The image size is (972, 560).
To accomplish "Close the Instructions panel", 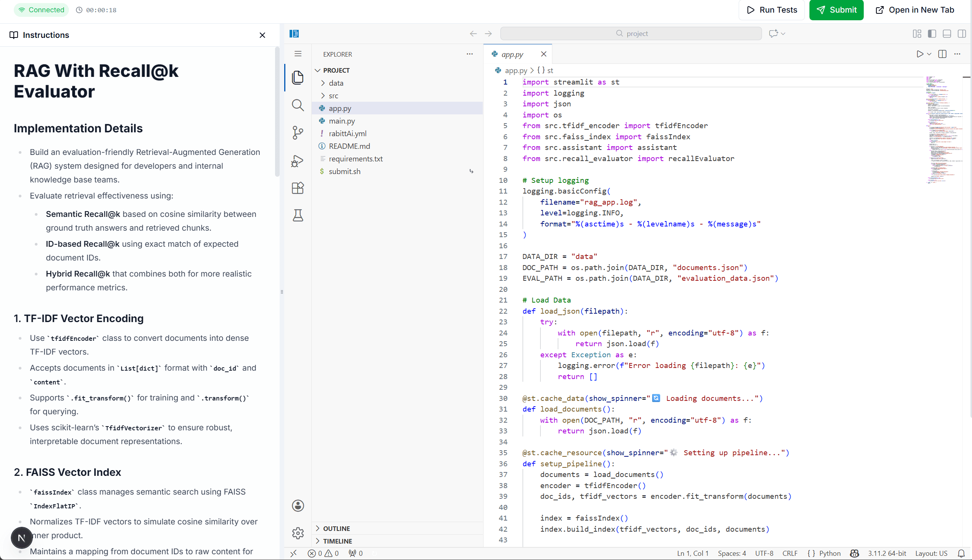I will (x=262, y=36).
